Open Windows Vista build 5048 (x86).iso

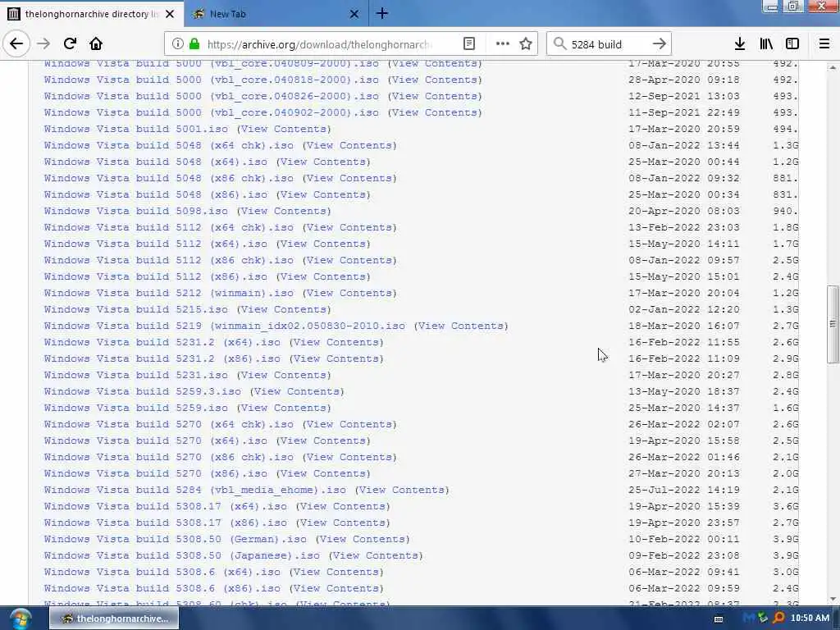155,194
